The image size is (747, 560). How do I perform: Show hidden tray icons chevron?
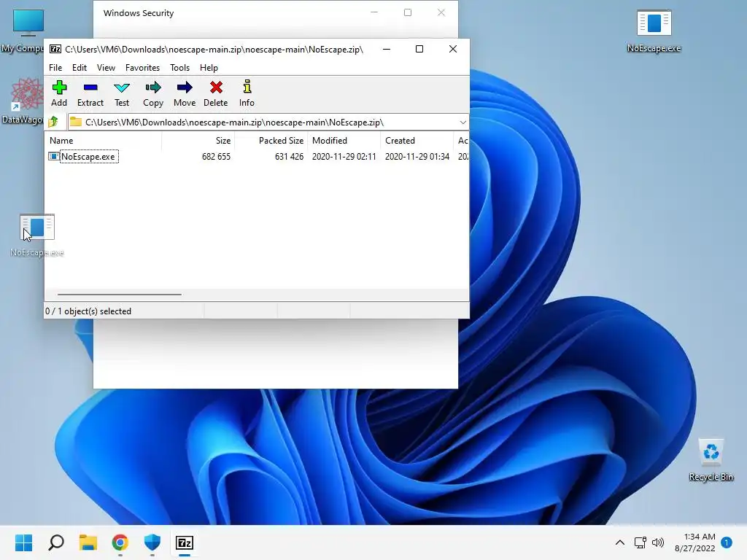(x=620, y=542)
